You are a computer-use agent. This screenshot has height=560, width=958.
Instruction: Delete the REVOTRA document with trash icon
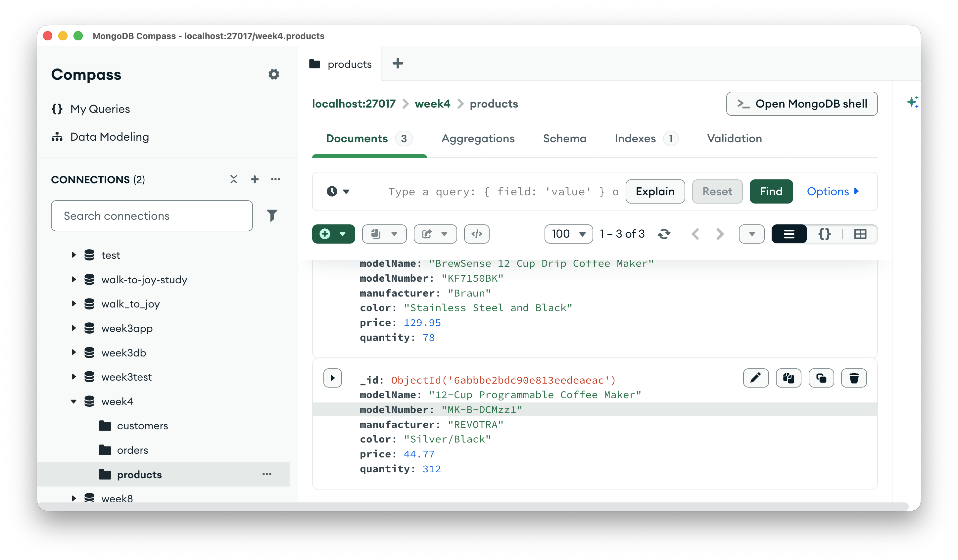point(854,378)
